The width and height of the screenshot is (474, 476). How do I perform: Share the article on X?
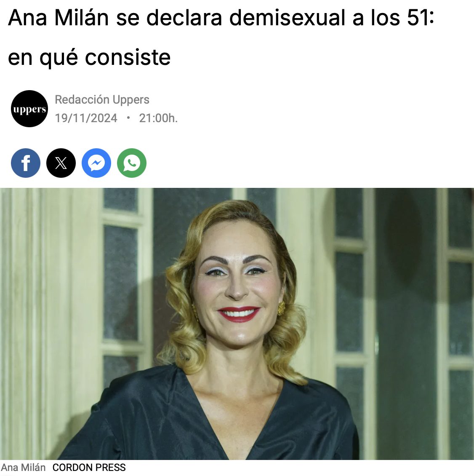[61, 163]
